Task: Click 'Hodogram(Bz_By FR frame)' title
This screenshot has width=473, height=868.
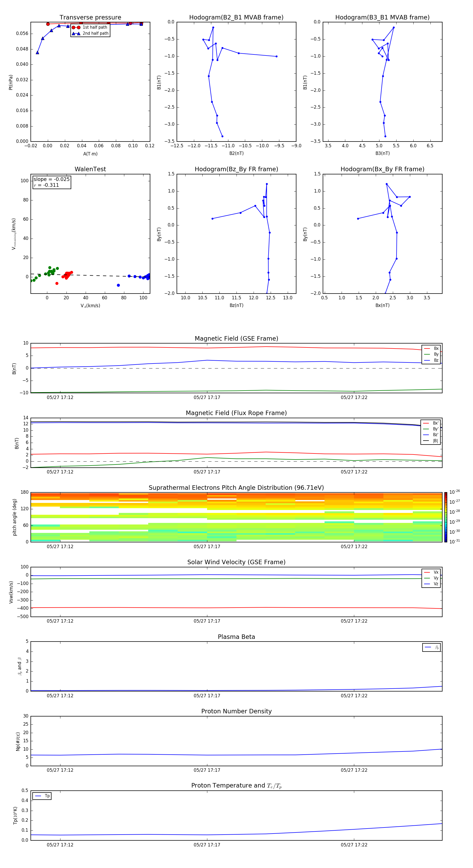Action: [x=236, y=169]
